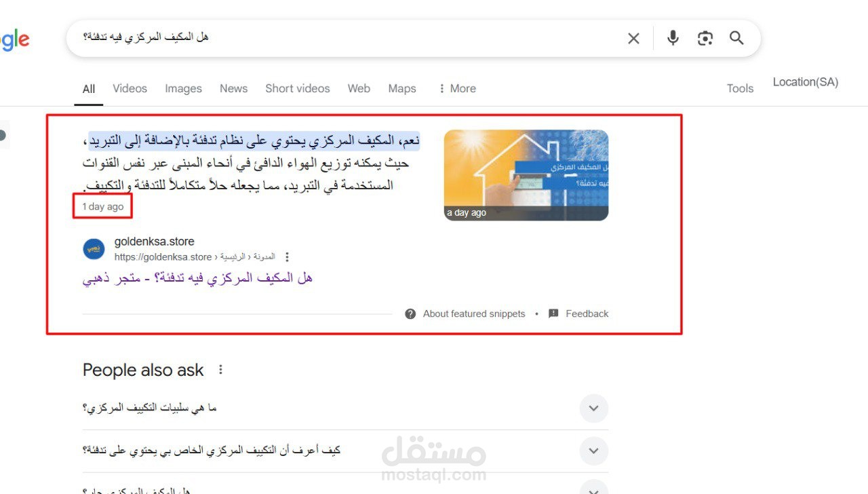The height and width of the screenshot is (494, 868).
Task: Start voice search with the microphone icon
Action: click(673, 38)
